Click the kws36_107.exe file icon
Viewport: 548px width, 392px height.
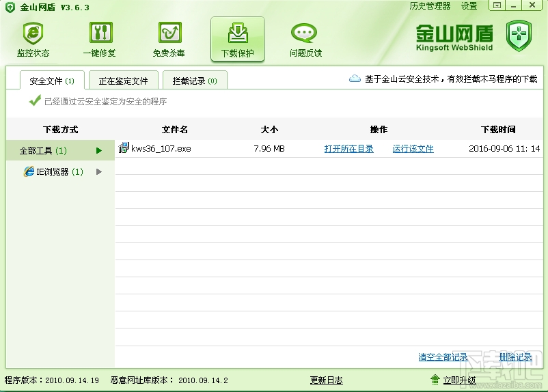point(124,148)
